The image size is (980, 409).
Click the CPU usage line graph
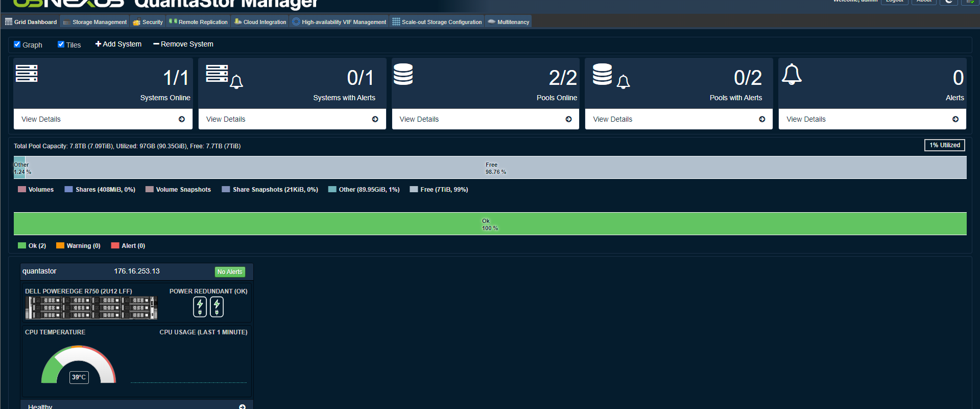click(188, 382)
